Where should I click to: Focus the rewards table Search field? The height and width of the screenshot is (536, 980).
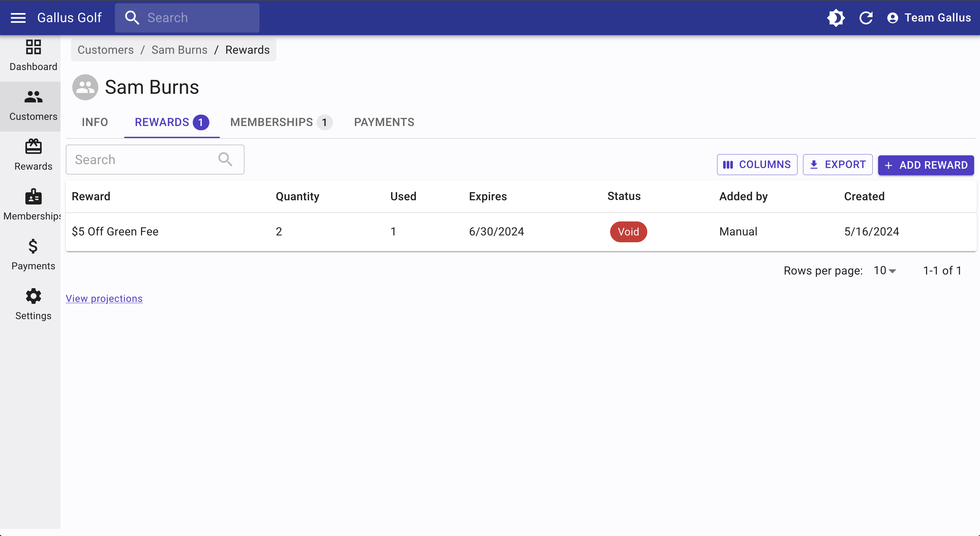(x=155, y=159)
